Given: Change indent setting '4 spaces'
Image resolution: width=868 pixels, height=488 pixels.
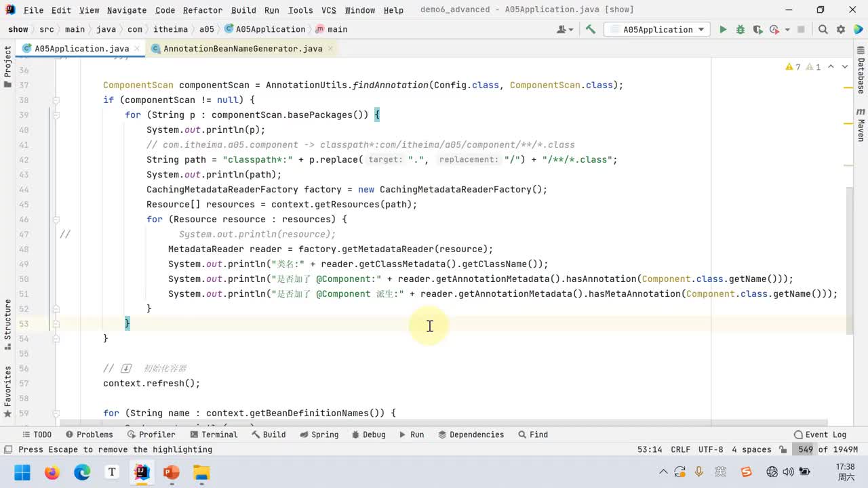Looking at the screenshot, I should pos(751,449).
